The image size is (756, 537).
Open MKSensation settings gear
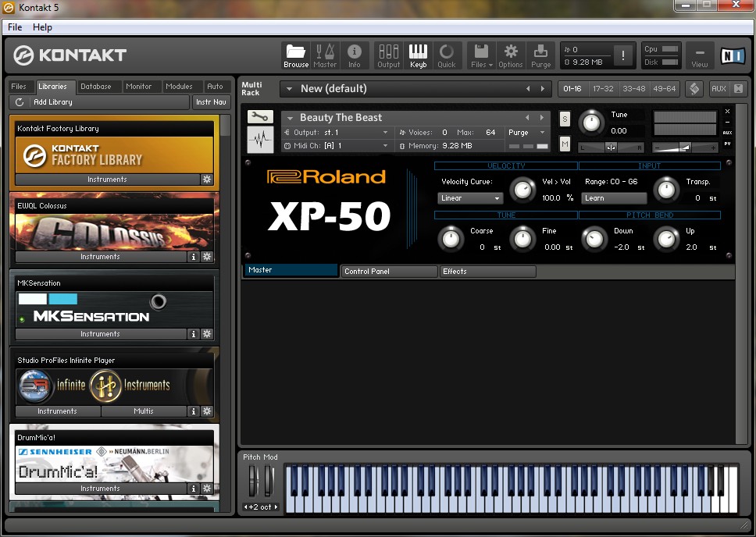(x=207, y=333)
